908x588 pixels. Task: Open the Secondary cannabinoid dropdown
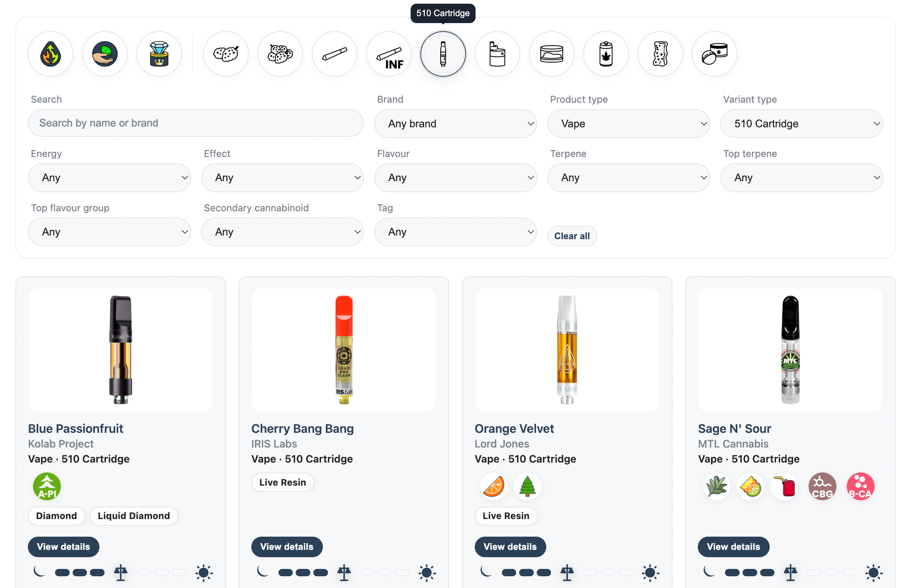(282, 231)
